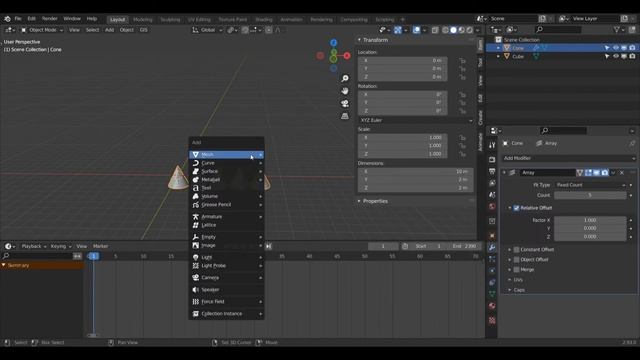Toggle camera view icon in viewport
This screenshot has height=360, width=640.
click(x=345, y=103)
